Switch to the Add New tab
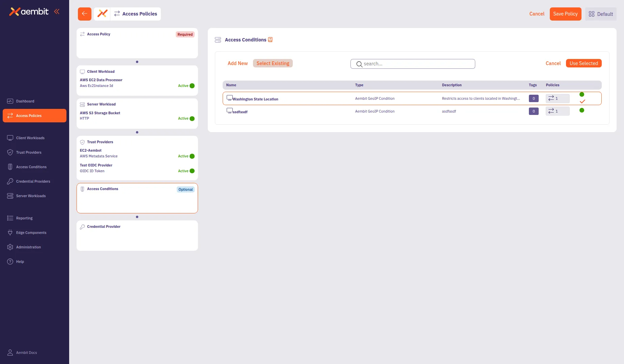The width and height of the screenshot is (624, 364). (x=237, y=63)
